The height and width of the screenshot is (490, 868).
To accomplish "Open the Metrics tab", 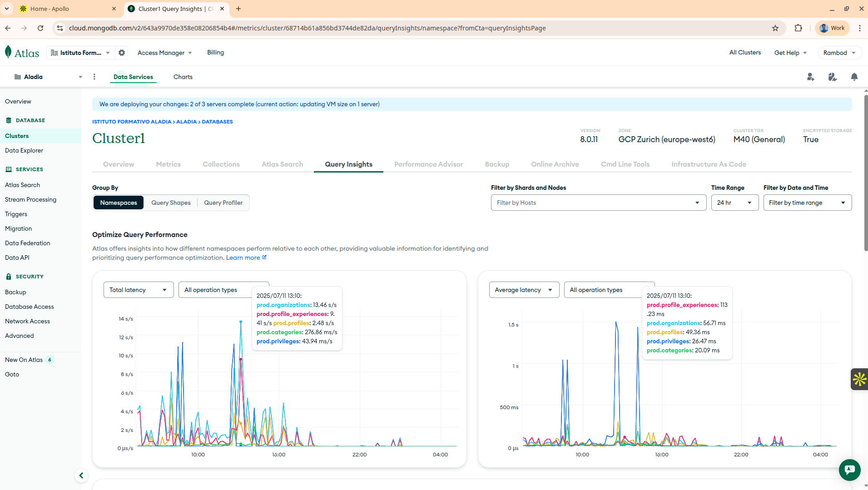I will [168, 164].
